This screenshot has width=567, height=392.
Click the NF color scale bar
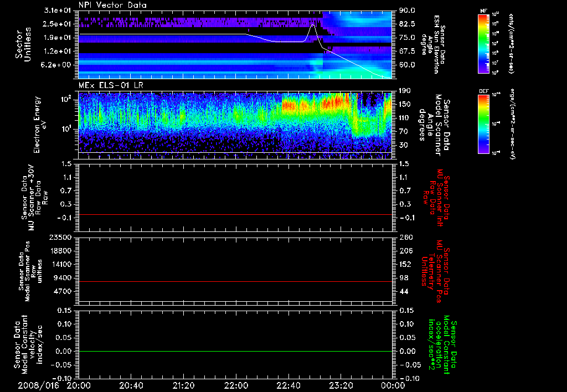click(483, 44)
